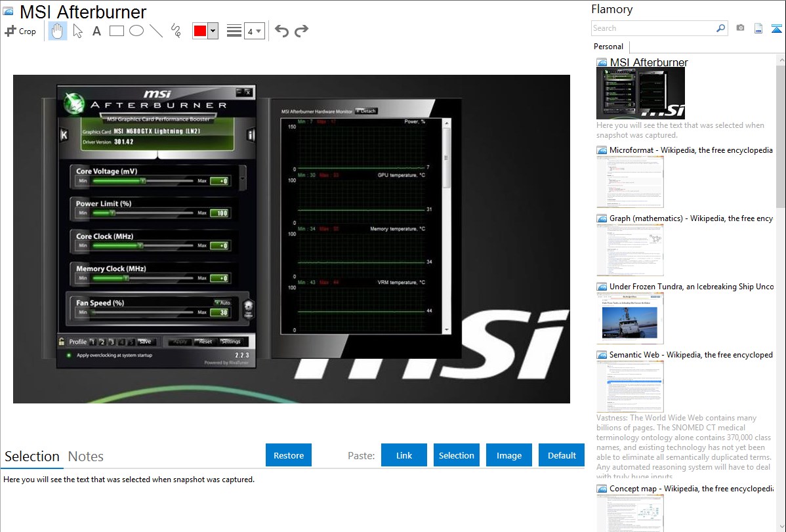Open the Microformat Wikipedia snapshot thumbnail

[630, 182]
